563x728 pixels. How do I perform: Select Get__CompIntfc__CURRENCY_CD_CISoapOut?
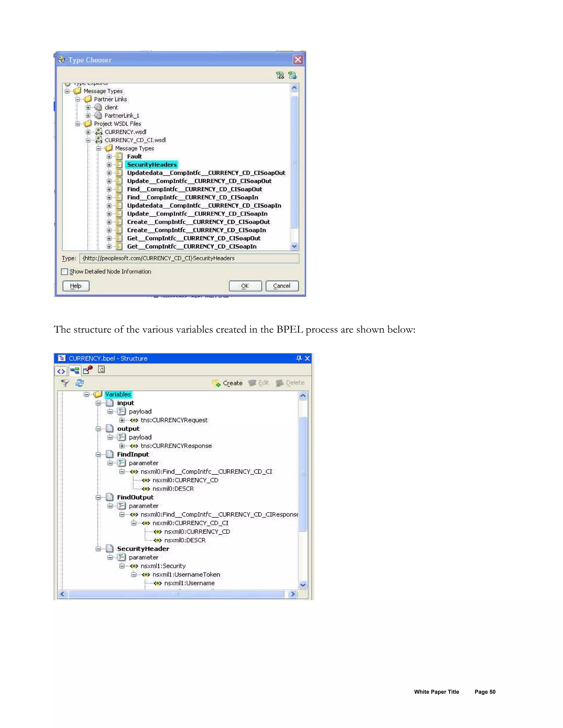click(x=194, y=238)
